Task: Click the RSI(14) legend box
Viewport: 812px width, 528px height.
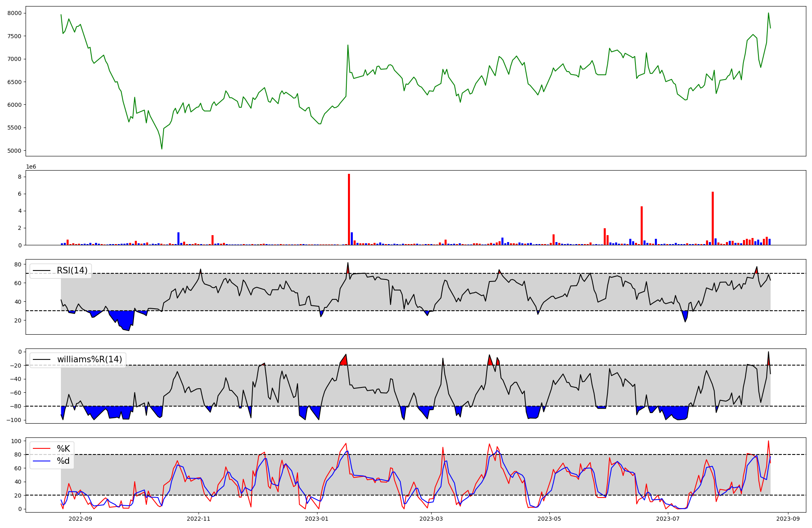Action: tap(60, 270)
